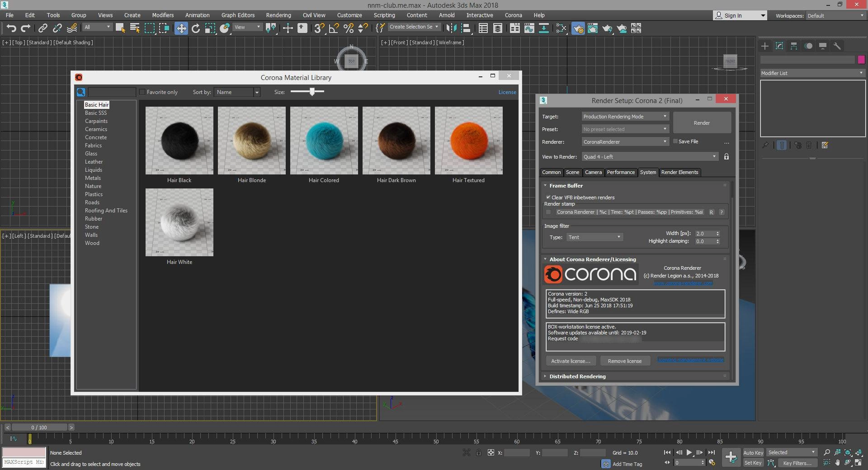
Task: Toggle the Percent Snap button
Action: pos(348,28)
